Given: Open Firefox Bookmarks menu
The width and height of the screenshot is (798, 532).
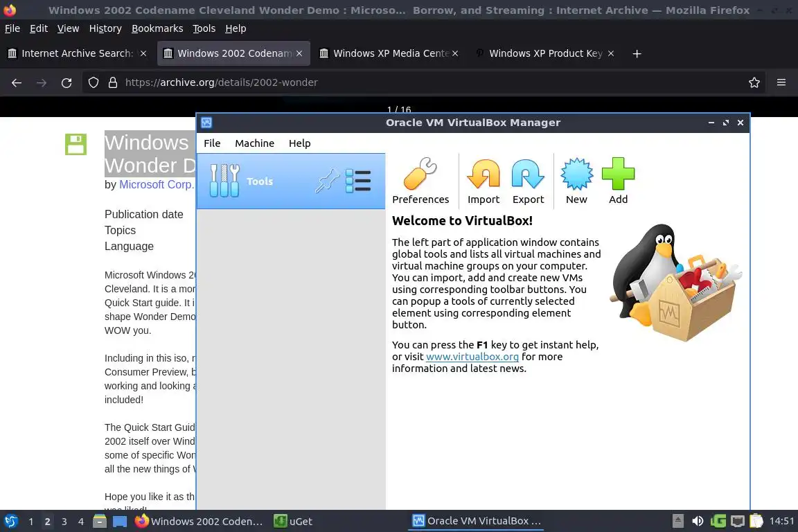Looking at the screenshot, I should (157, 28).
